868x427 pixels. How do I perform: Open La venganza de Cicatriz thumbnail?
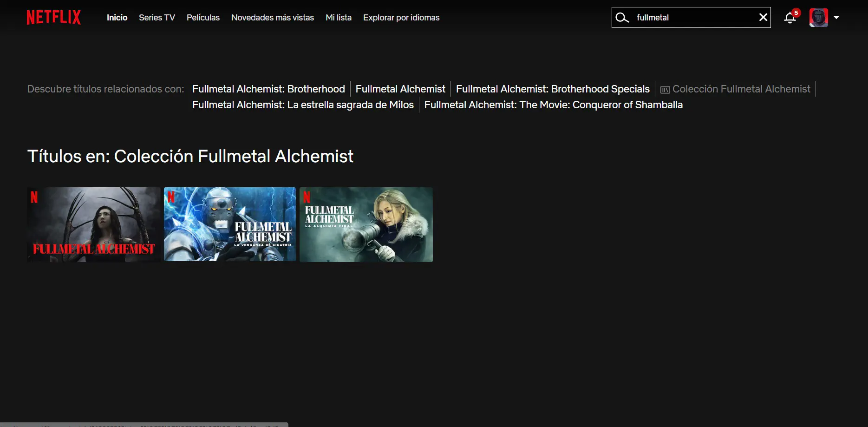coord(230,224)
